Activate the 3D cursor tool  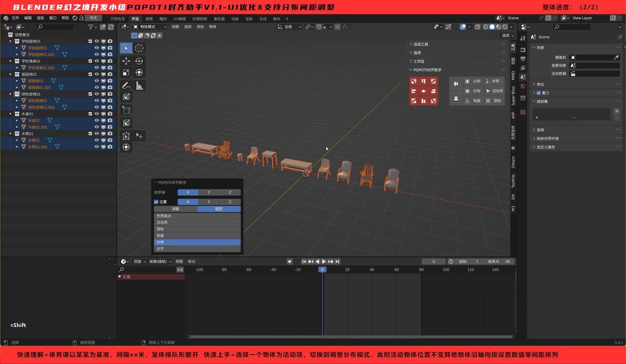[139, 48]
